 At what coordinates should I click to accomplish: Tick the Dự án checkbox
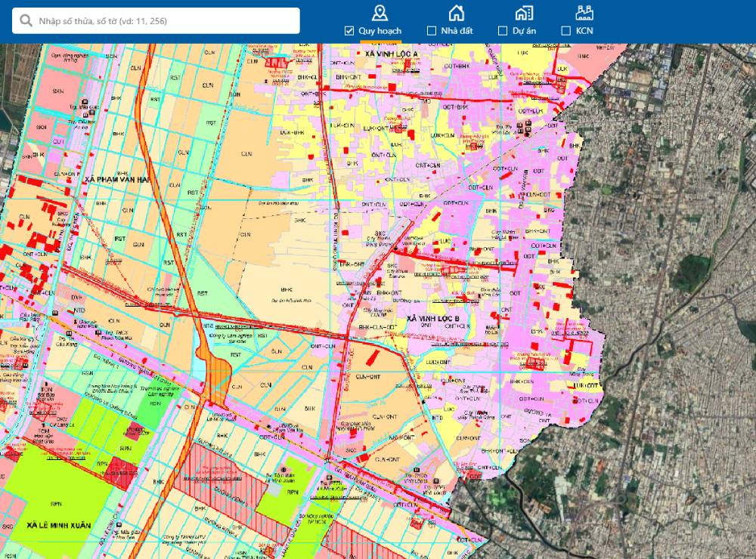click(503, 31)
